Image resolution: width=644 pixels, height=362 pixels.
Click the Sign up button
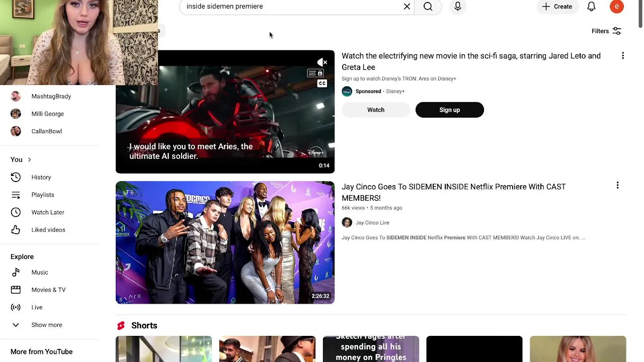[450, 110]
